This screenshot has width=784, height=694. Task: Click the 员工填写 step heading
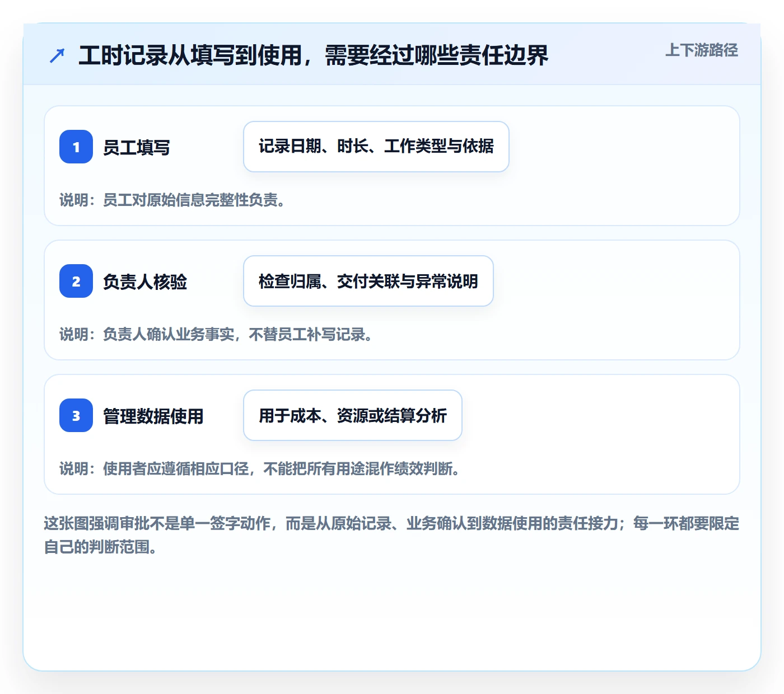137,147
